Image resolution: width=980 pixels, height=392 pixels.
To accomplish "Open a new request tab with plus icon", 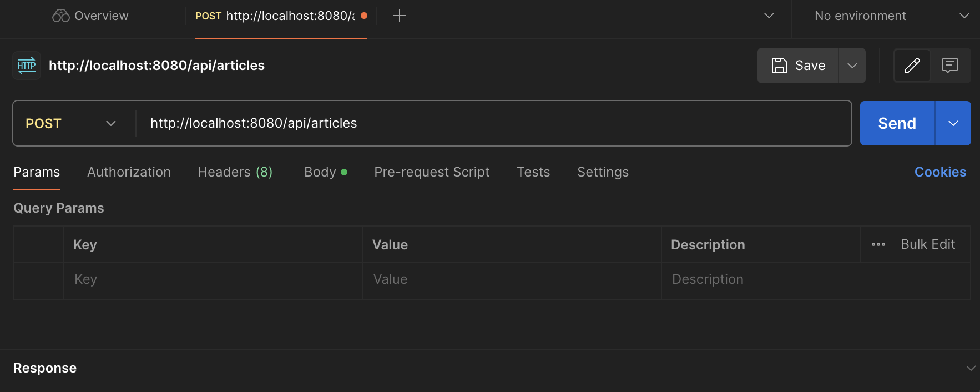I will (x=400, y=16).
